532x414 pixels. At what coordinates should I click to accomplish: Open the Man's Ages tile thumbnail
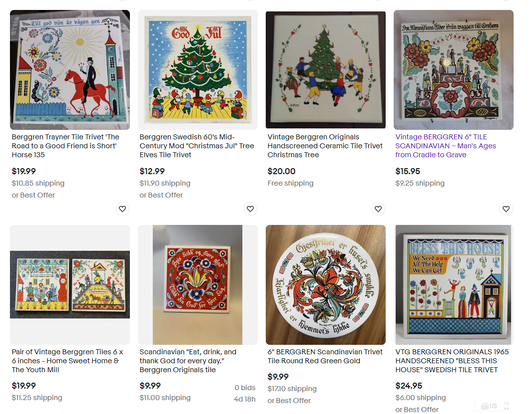(x=453, y=70)
